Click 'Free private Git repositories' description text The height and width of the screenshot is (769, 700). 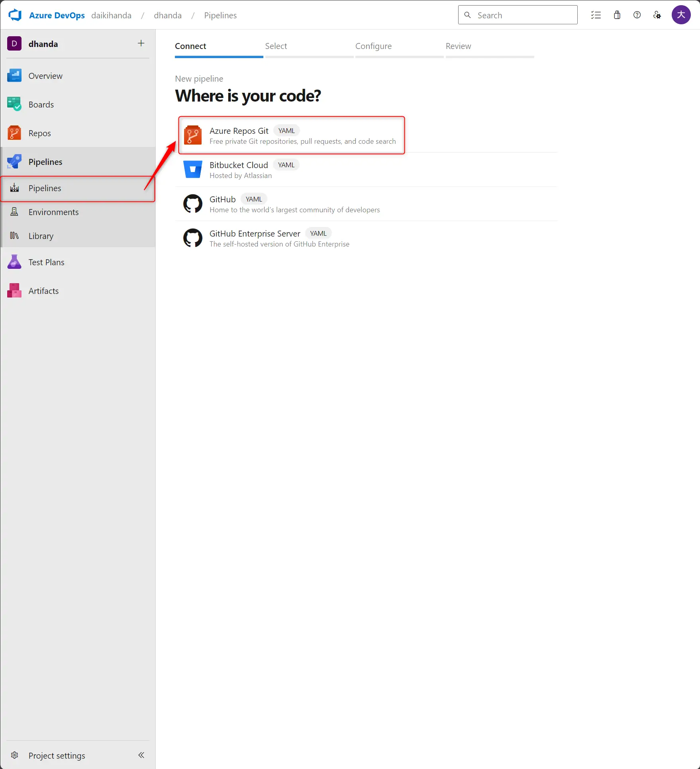click(303, 141)
